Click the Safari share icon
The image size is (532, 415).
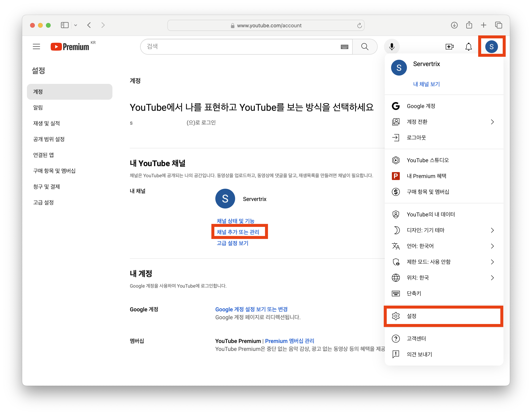pyautogui.click(x=469, y=25)
